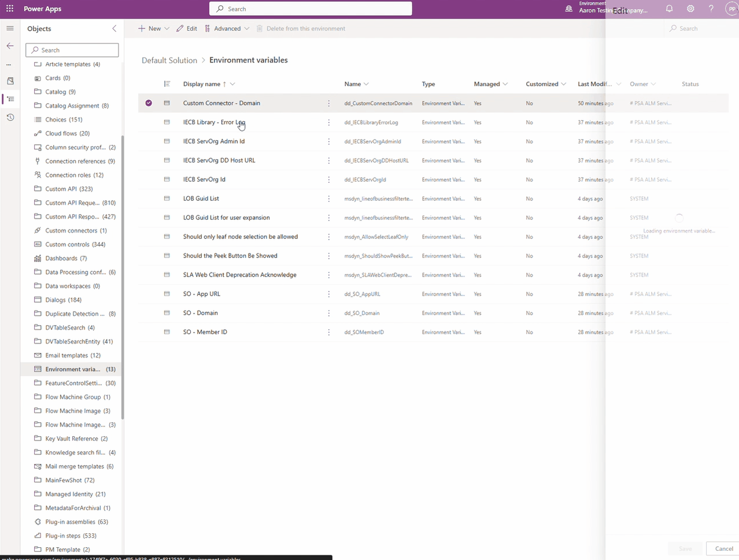Viewport: 739px width, 560px height.
Task: Open more options for SO - App URL row
Action: pos(329,294)
